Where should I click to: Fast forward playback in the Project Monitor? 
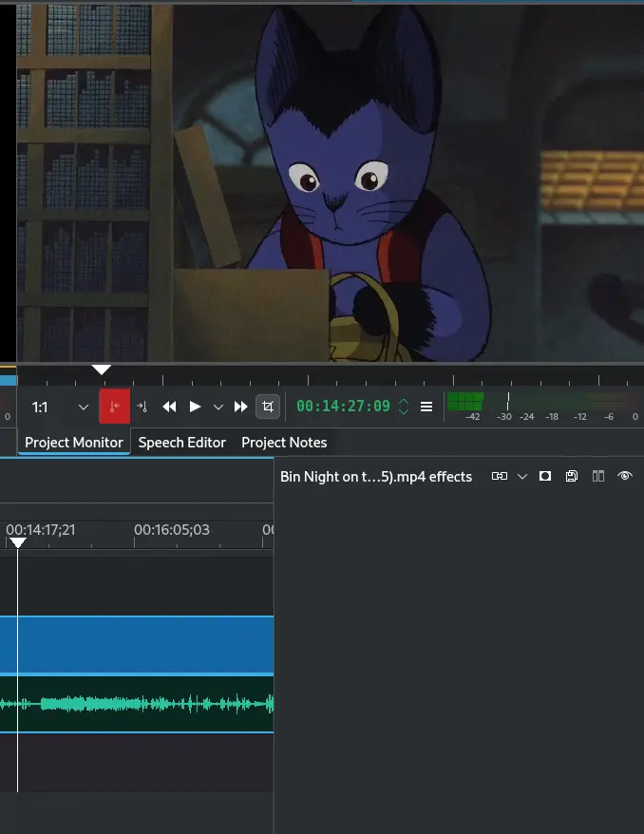point(241,407)
